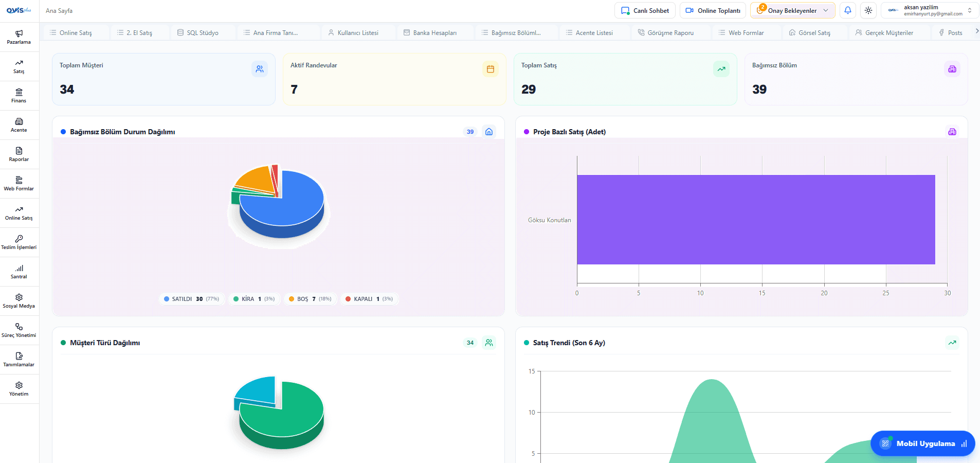980x463 pixels.
Task: Open the Satış sidebar section
Action: 19,66
